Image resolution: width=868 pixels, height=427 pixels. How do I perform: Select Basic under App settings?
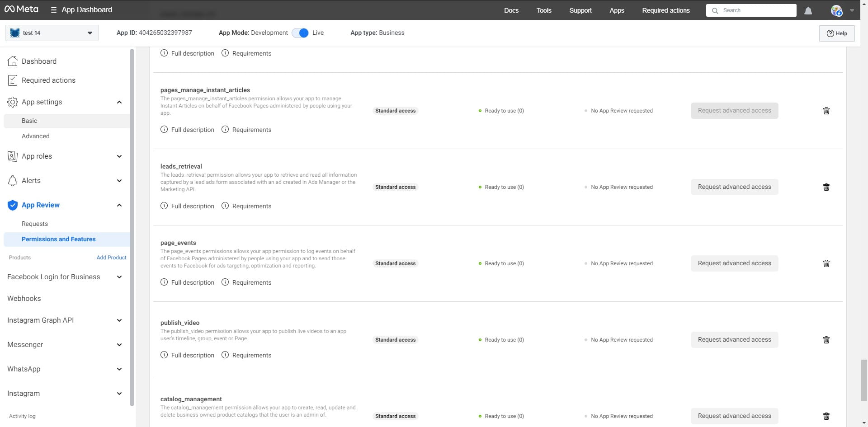[66, 121]
